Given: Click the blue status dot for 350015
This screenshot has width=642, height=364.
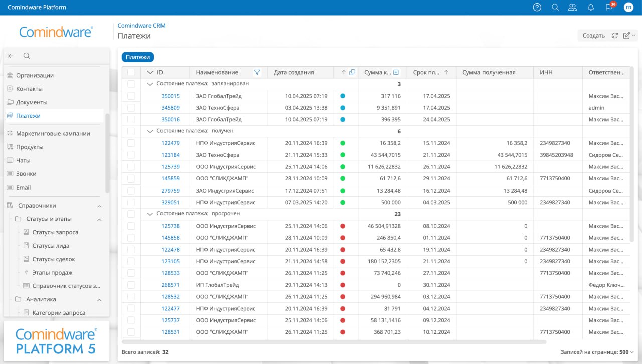Looking at the screenshot, I should point(343,96).
